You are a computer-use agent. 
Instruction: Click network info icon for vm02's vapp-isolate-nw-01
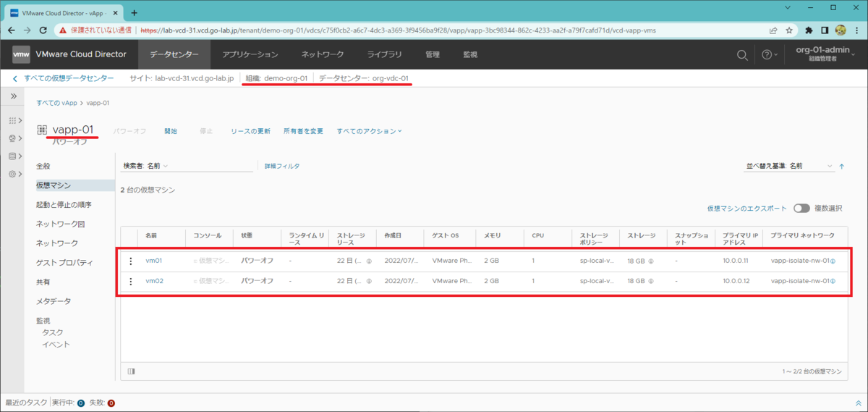[x=833, y=281]
